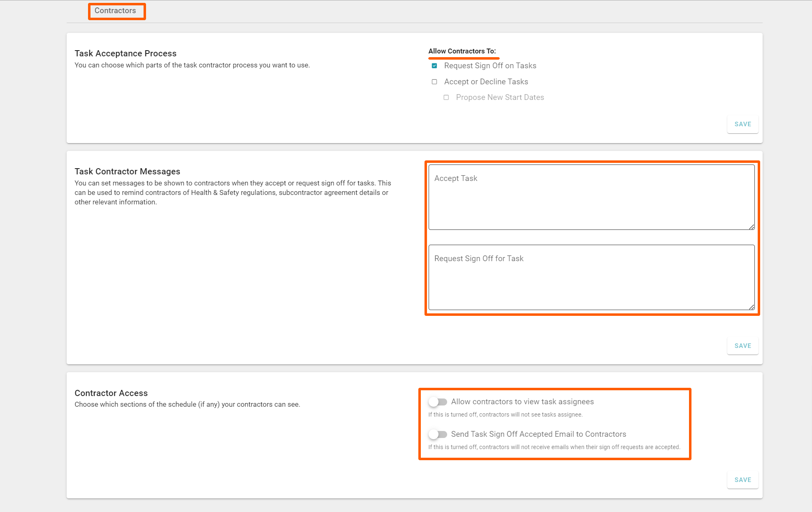Grab resize handle of Request Sign Off textarea
This screenshot has height=512, width=812.
tap(752, 307)
